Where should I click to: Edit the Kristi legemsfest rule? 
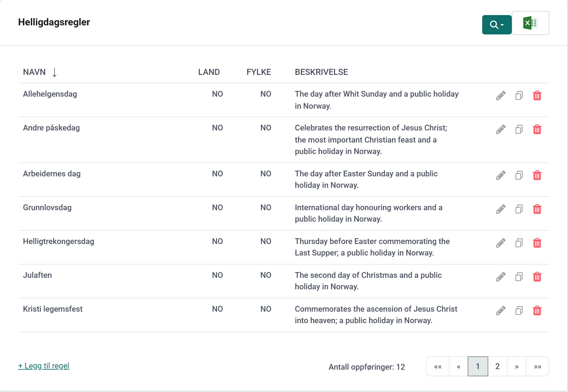(501, 310)
